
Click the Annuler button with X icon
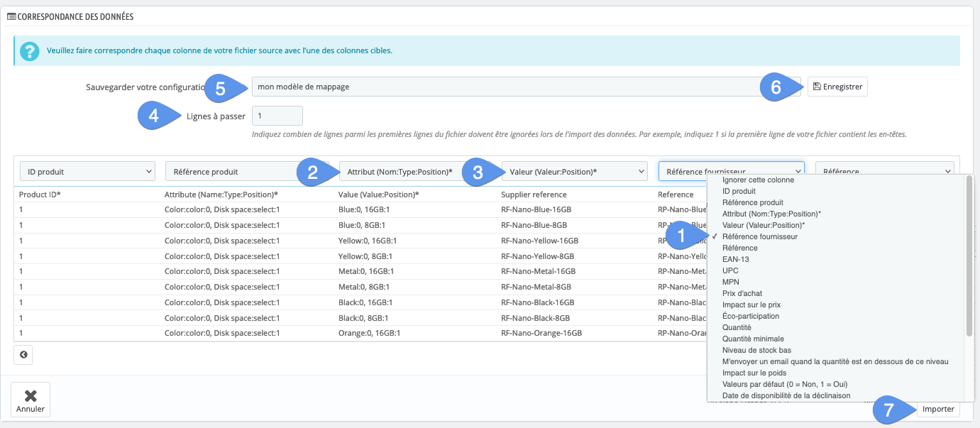pos(31,400)
